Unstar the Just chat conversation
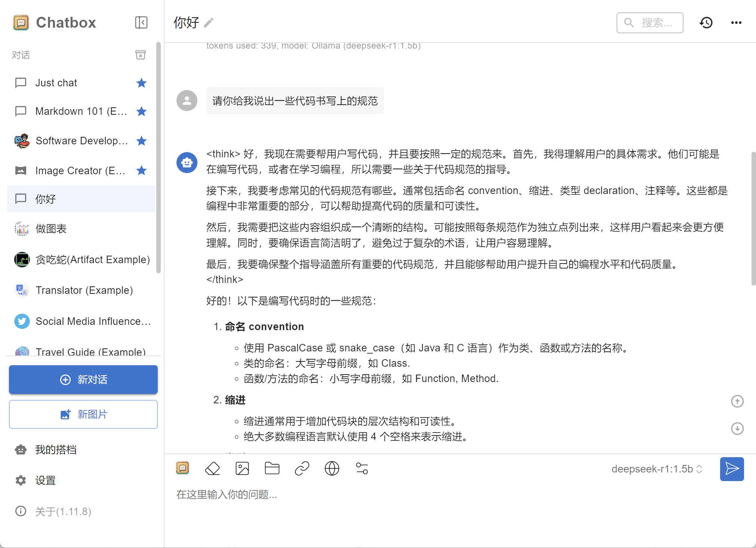The width and height of the screenshot is (756, 548). click(141, 83)
